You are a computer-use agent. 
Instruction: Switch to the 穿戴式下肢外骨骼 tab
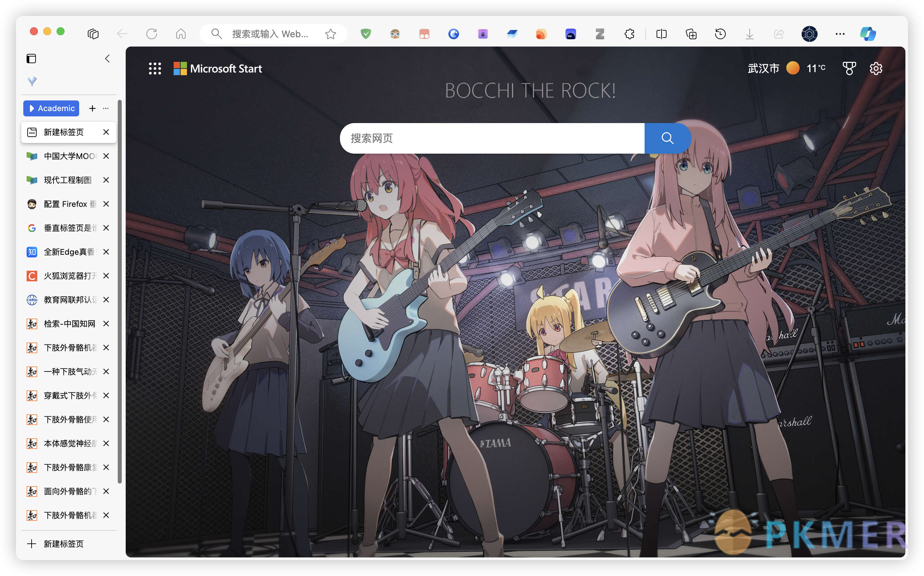pyautogui.click(x=69, y=395)
